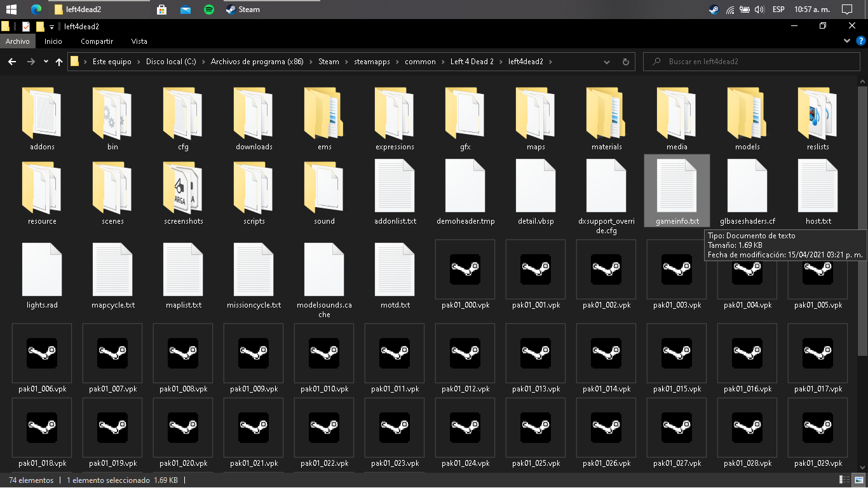The width and height of the screenshot is (868, 488).
Task: Select the host.txt file
Action: (818, 193)
